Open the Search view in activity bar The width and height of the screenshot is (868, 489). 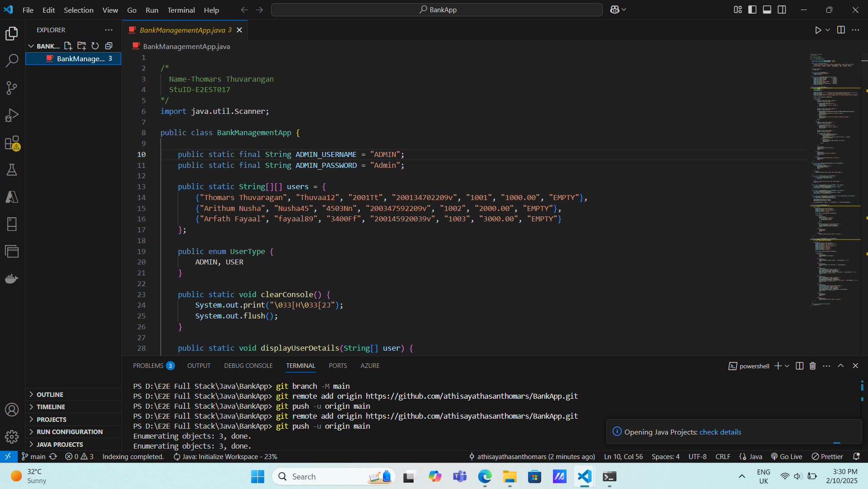[x=12, y=60]
